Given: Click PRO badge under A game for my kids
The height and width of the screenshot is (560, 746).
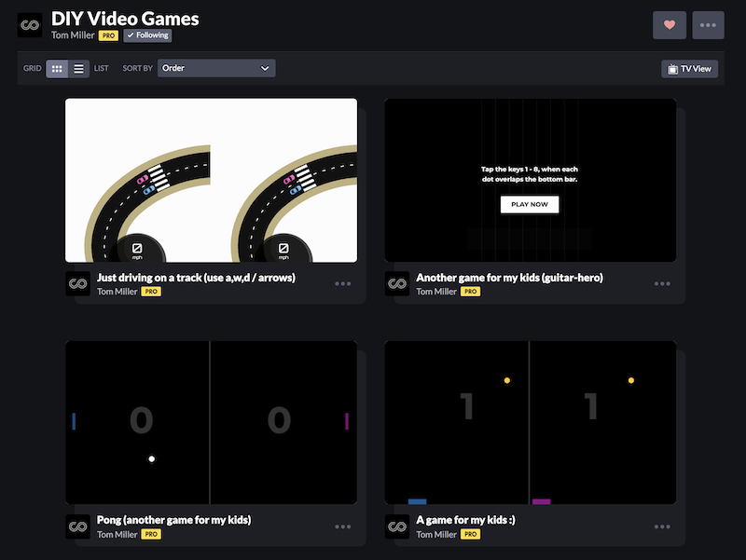Looking at the screenshot, I should (470, 534).
